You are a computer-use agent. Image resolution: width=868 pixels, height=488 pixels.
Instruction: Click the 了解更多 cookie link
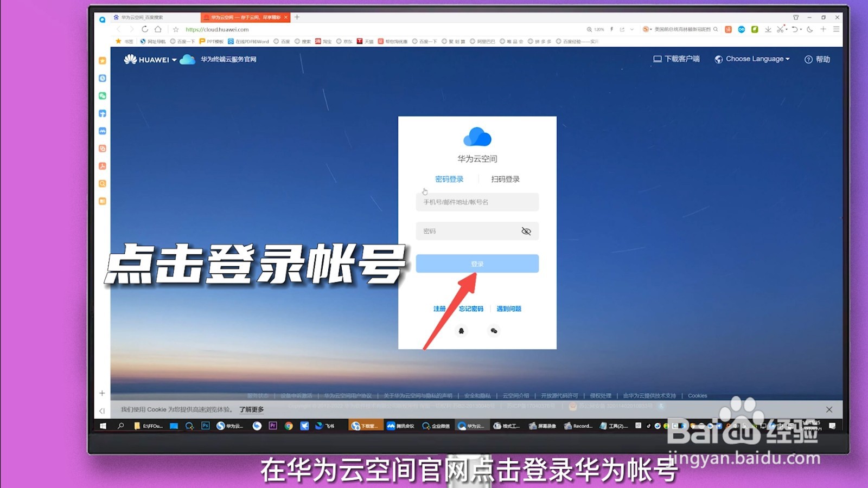point(252,409)
